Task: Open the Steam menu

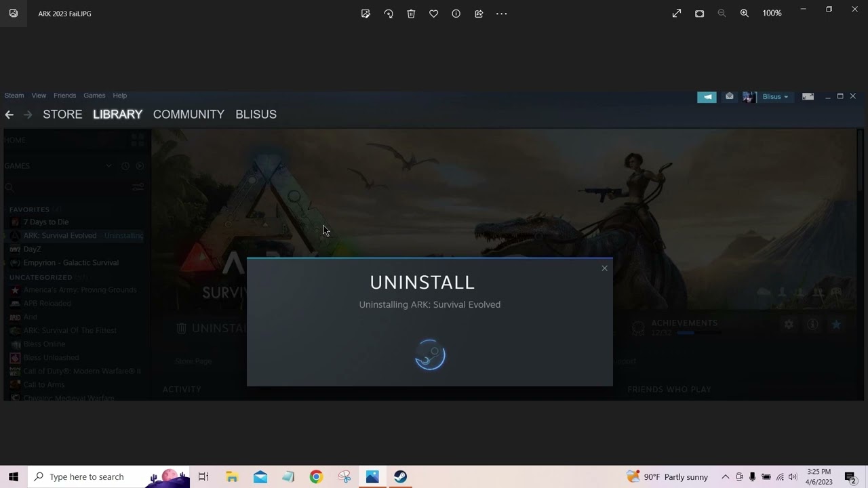Action: pyautogui.click(x=14, y=96)
